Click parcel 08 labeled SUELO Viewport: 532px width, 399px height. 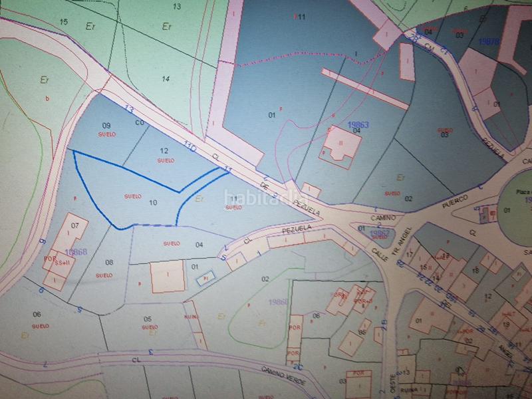coord(106,268)
